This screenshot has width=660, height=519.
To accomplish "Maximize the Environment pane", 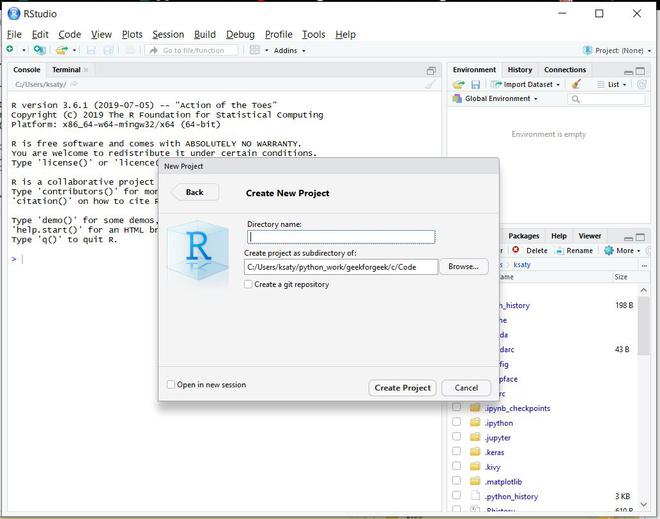I will pyautogui.click(x=640, y=71).
